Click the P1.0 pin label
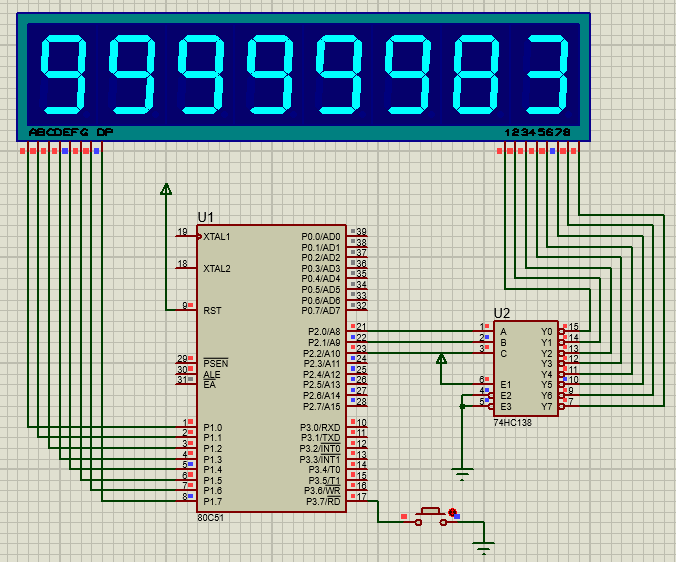This screenshot has height=562, width=676. point(213,428)
